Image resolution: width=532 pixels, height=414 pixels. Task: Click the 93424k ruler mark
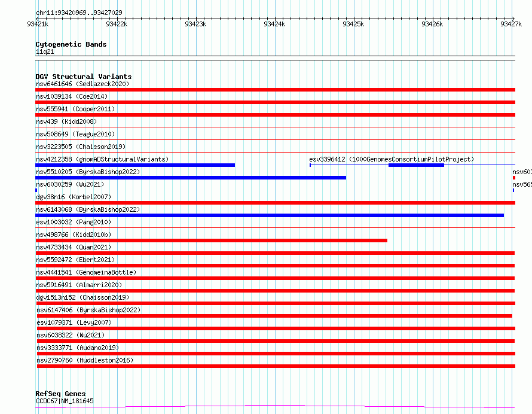tap(274, 24)
